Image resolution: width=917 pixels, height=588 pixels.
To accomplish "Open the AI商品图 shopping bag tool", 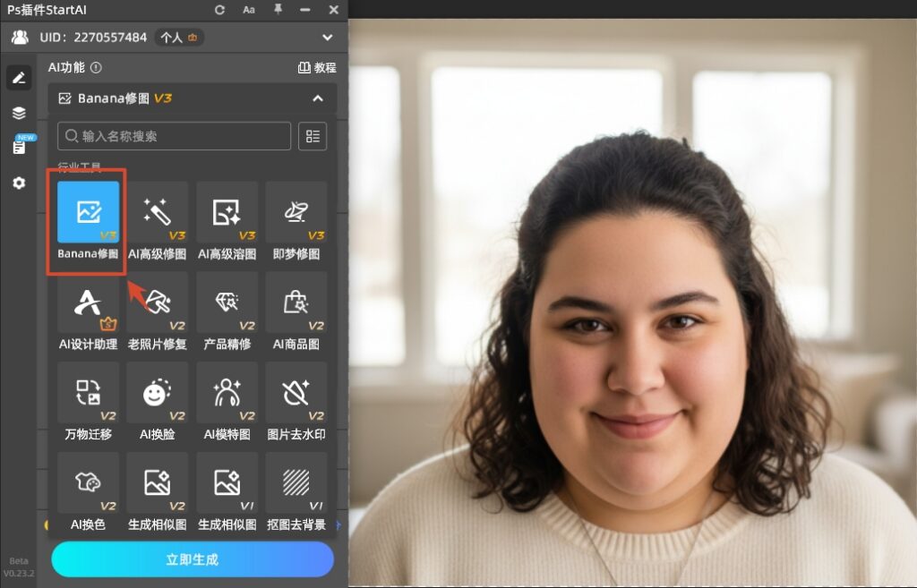I will (296, 303).
